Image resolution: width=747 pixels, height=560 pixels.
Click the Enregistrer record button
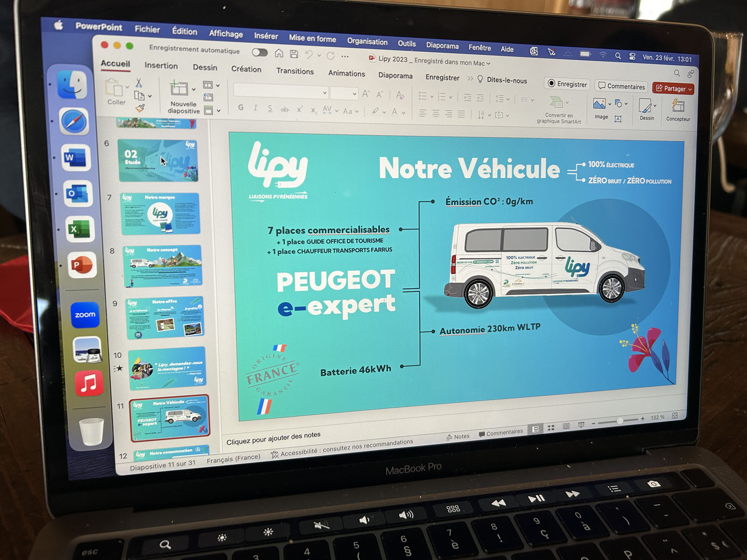[567, 84]
